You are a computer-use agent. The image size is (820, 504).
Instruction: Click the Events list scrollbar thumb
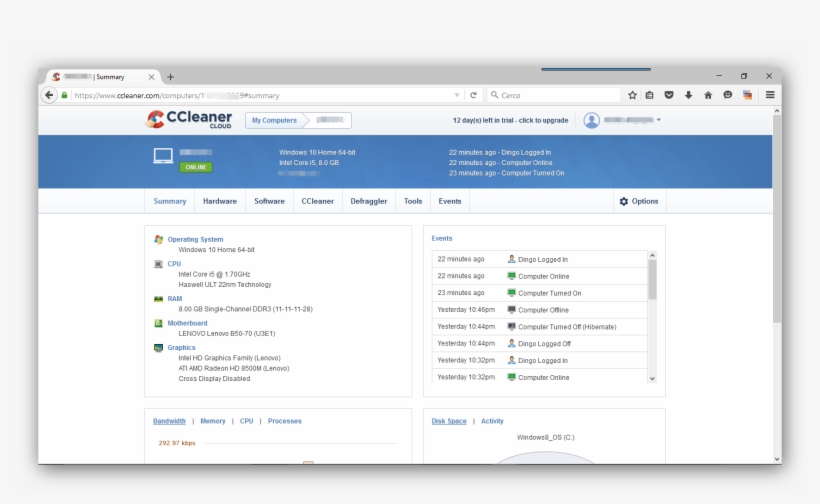(652, 280)
